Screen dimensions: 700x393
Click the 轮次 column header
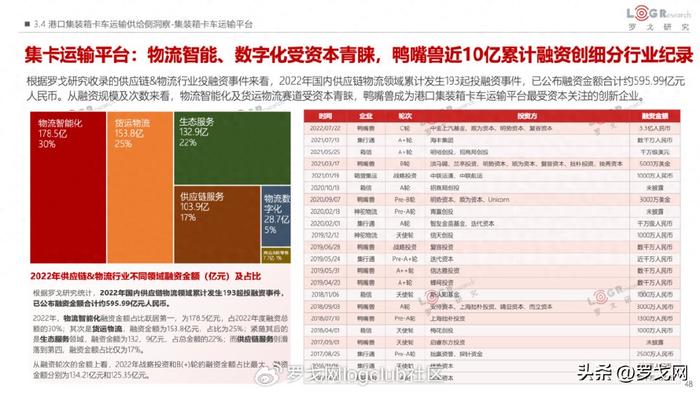click(x=405, y=116)
